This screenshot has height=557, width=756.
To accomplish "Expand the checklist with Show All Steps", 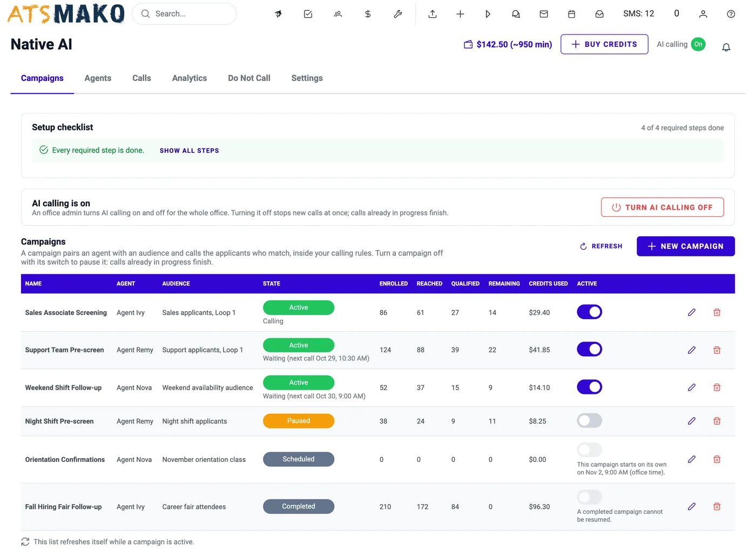I will (189, 151).
